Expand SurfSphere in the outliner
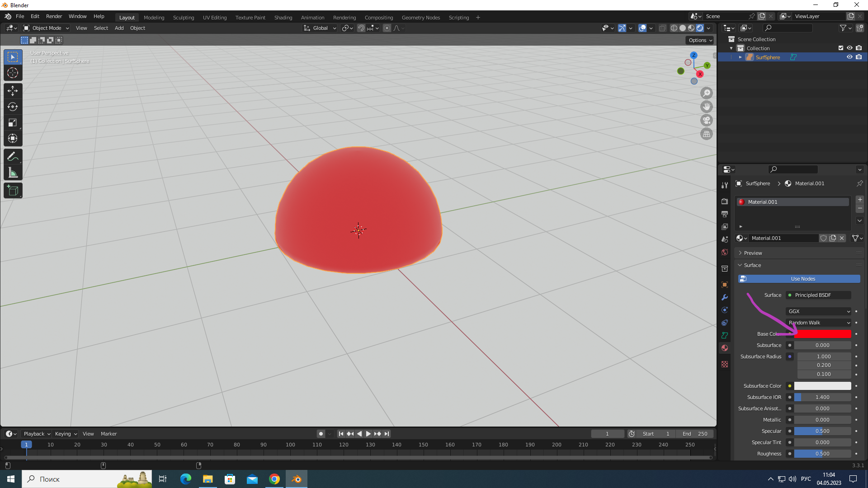The height and width of the screenshot is (488, 868). tap(741, 57)
